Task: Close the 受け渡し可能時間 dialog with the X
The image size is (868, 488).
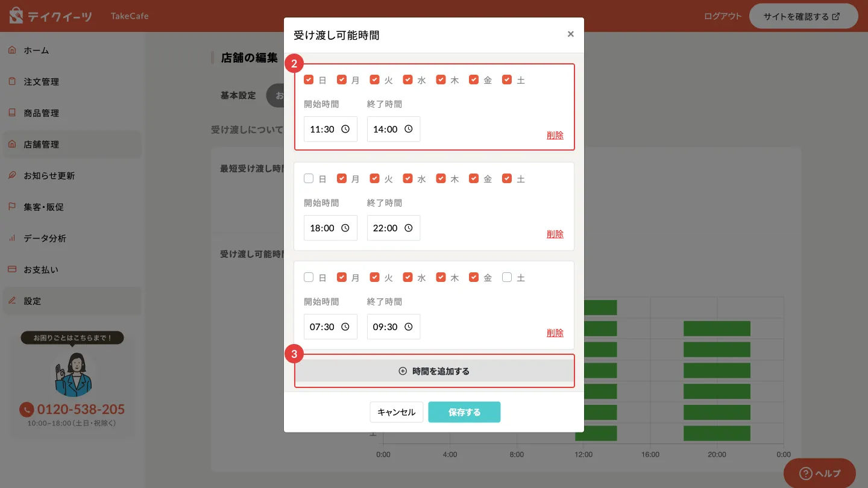Action: coord(570,34)
